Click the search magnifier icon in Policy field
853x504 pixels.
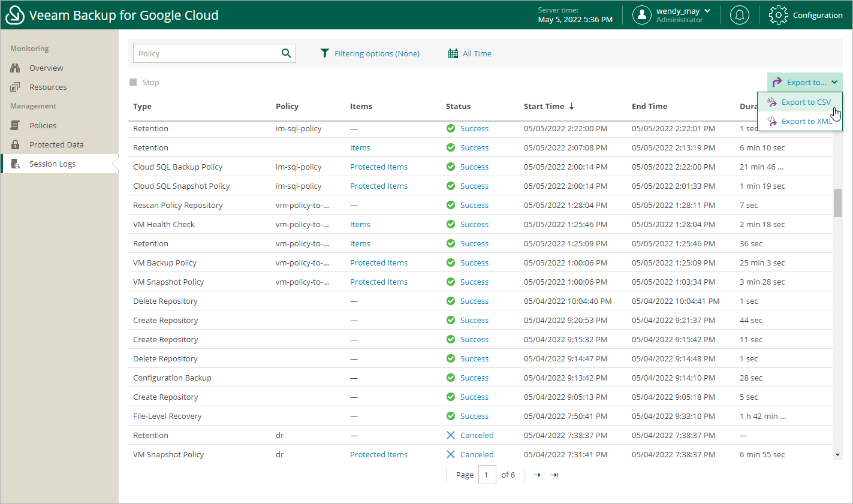click(x=287, y=53)
